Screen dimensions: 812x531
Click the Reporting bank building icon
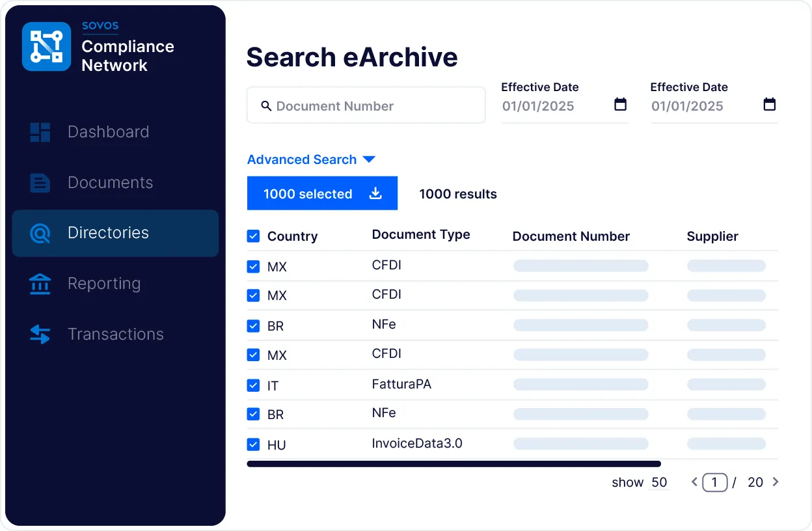pyautogui.click(x=40, y=284)
